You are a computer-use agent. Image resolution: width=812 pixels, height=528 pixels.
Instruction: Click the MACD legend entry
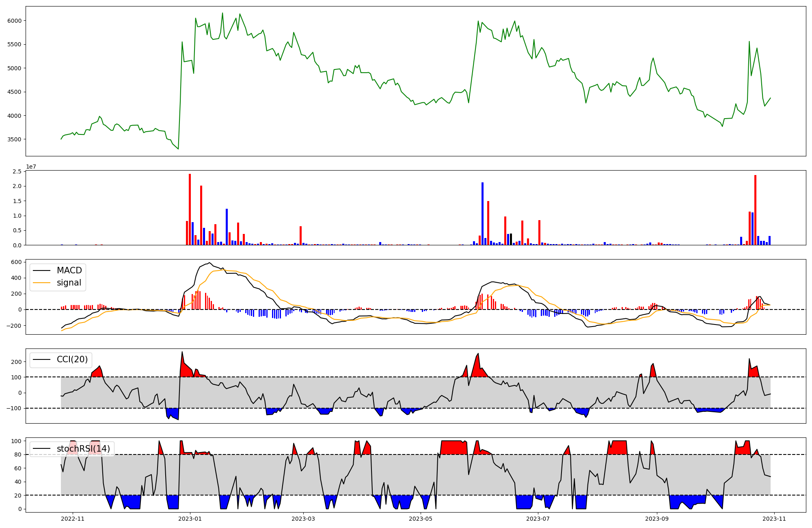point(69,270)
